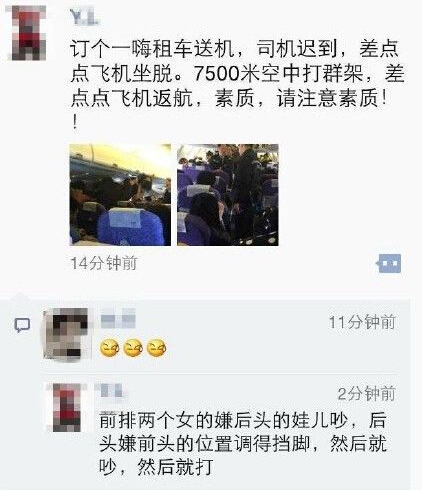Viewport: 422px width, 490px height.
Task: Open second commenter's red avatar
Action: (68, 407)
